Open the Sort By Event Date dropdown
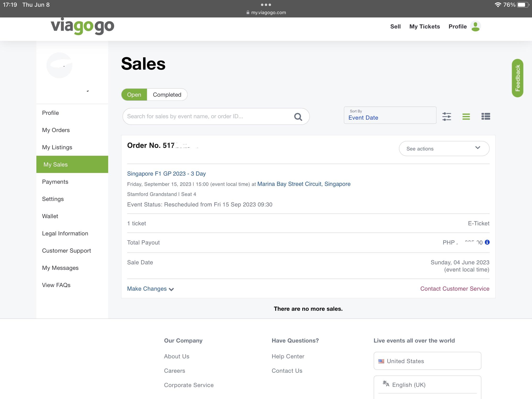532x399 pixels. (x=390, y=115)
